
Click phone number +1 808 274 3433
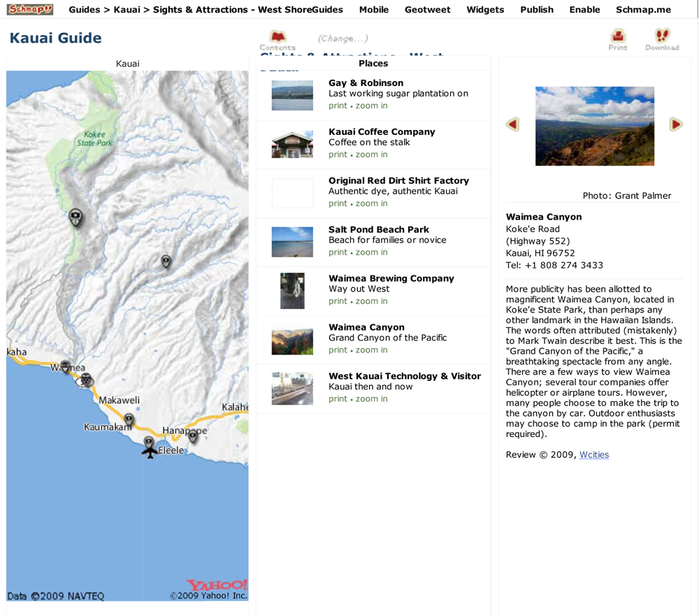click(x=563, y=266)
